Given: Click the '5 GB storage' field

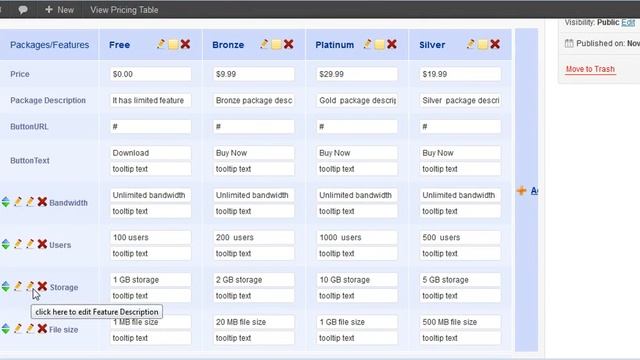Looking at the screenshot, I should click(x=460, y=280).
